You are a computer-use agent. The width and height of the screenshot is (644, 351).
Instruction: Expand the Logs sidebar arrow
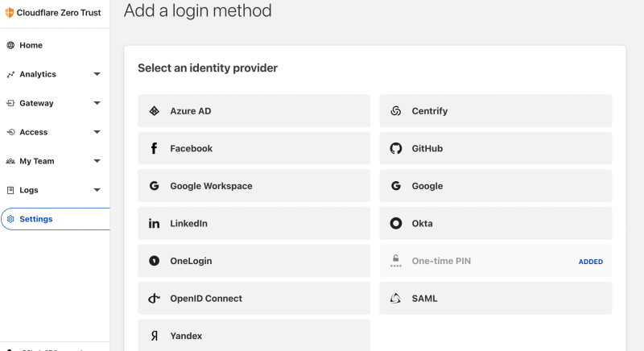97,190
